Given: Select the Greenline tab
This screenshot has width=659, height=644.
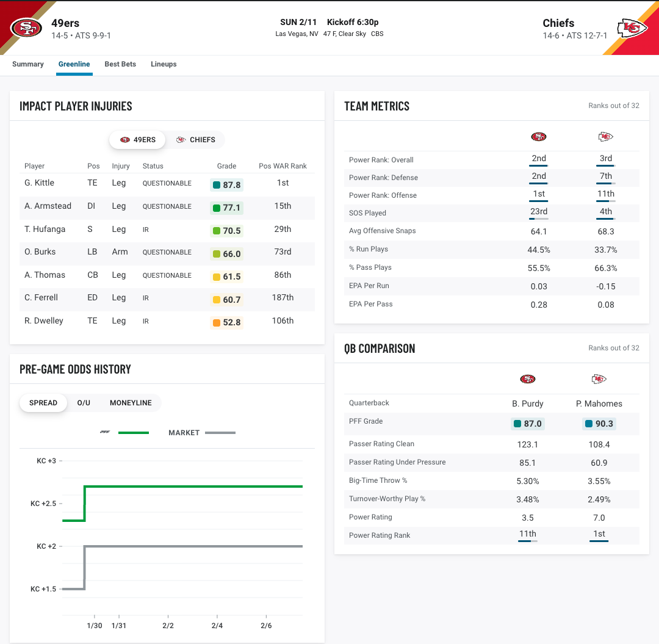Looking at the screenshot, I should 74,64.
